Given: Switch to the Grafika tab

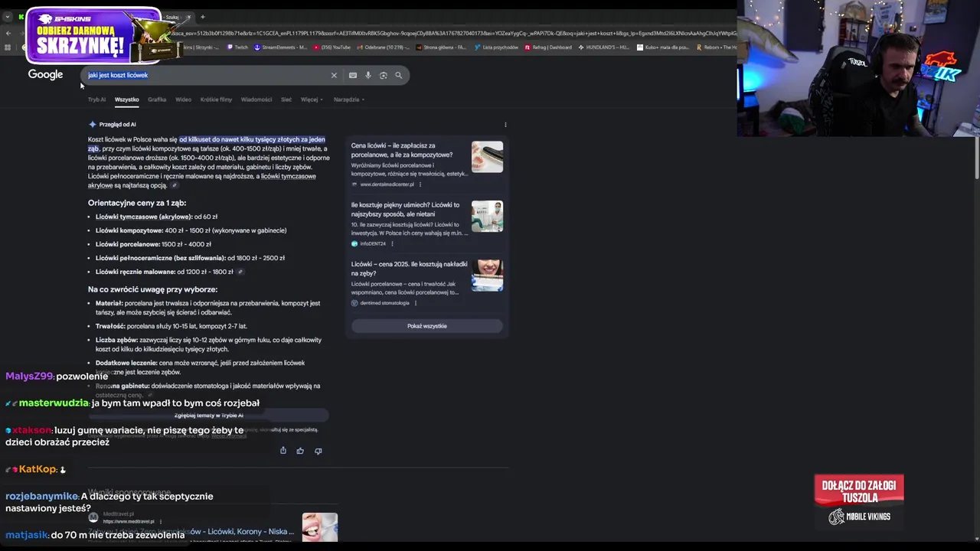Looking at the screenshot, I should coord(157,99).
